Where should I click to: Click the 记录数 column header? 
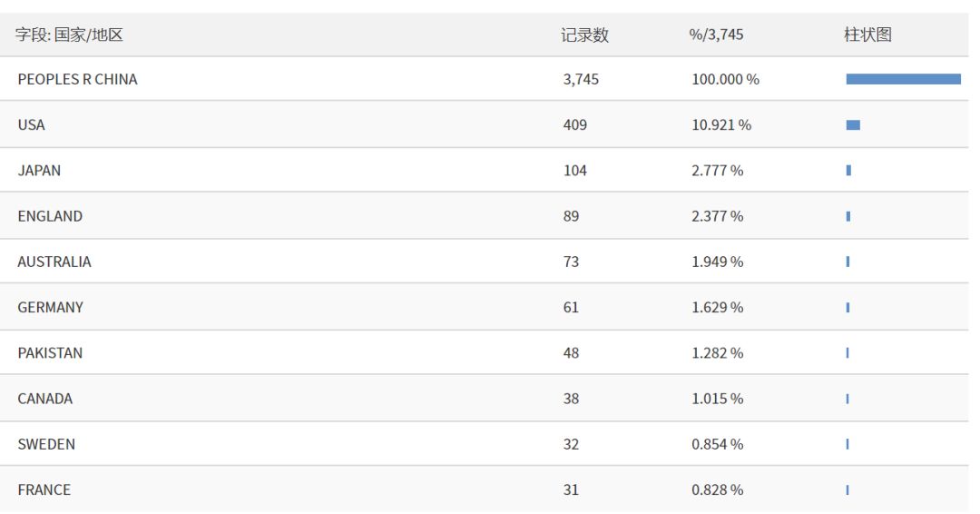tap(584, 35)
